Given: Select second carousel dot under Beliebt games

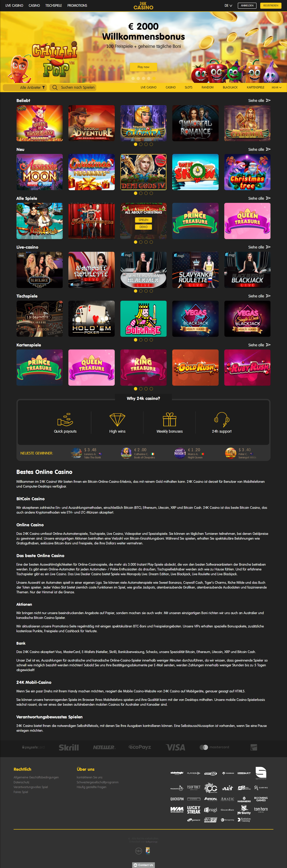Looking at the screenshot, I should [141, 144].
